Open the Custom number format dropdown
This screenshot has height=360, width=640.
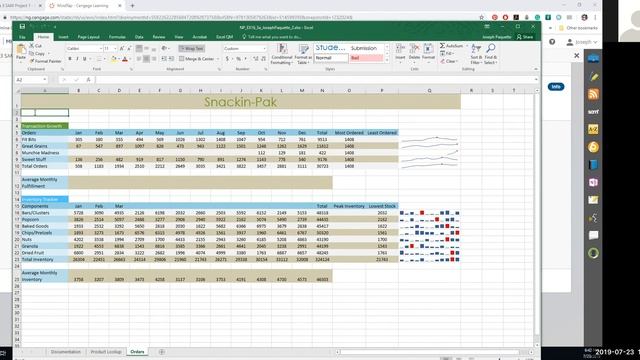click(264, 49)
